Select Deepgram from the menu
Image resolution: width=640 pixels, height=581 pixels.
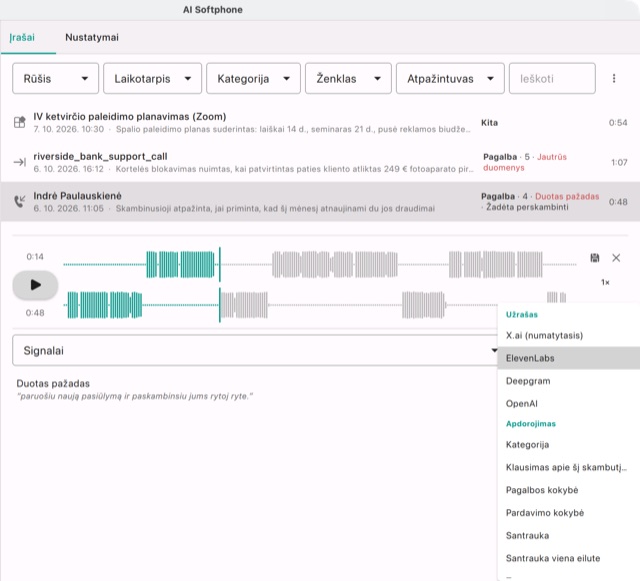tap(569, 381)
